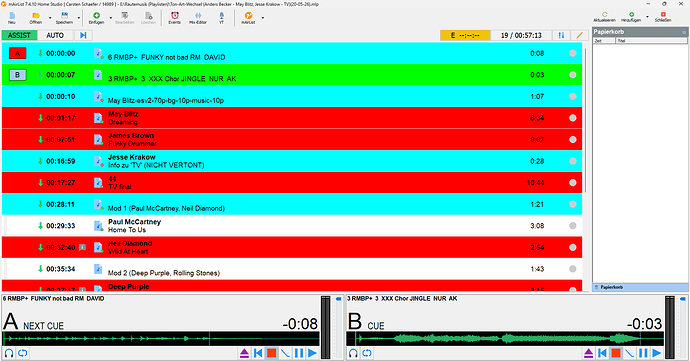This screenshot has height=361, width=690.
Task: Click the next-track skip icon beside AUTO
Action: tap(83, 35)
